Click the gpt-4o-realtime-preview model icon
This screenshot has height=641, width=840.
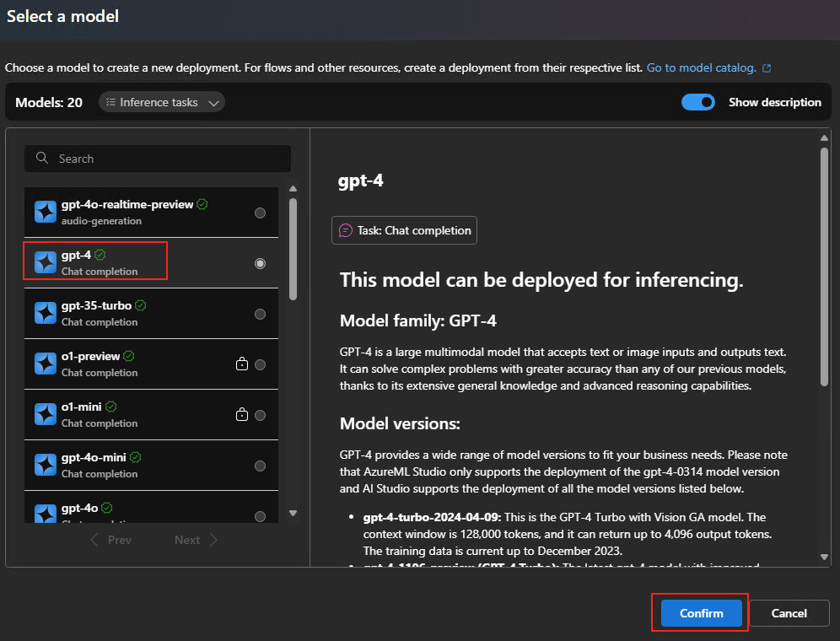point(46,212)
